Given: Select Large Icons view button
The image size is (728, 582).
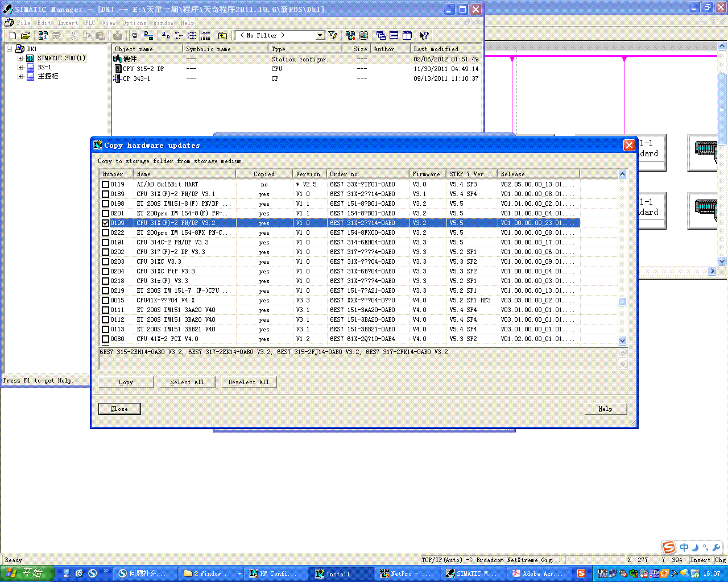Looking at the screenshot, I should point(166,35).
